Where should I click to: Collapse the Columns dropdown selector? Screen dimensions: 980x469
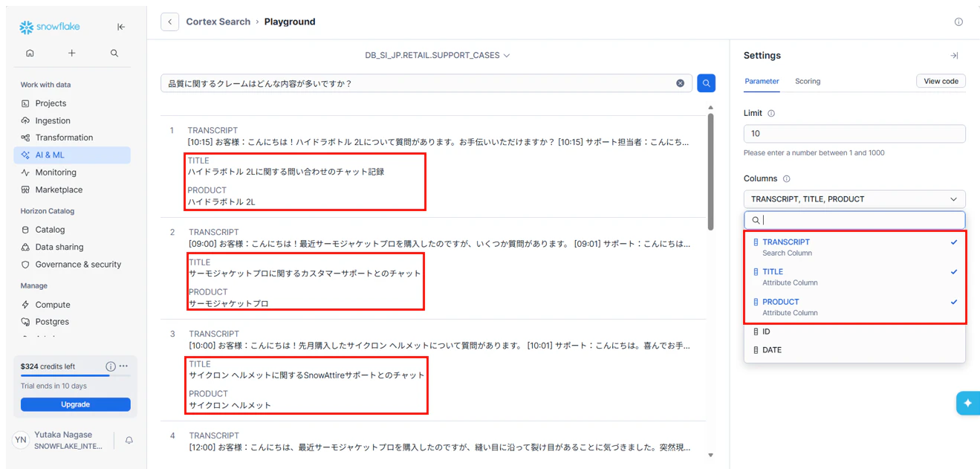tap(854, 199)
